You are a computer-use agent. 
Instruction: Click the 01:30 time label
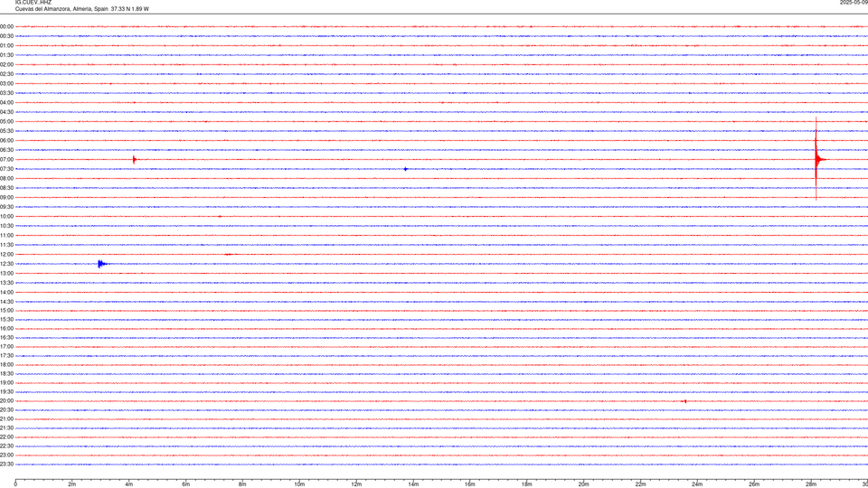[6, 55]
